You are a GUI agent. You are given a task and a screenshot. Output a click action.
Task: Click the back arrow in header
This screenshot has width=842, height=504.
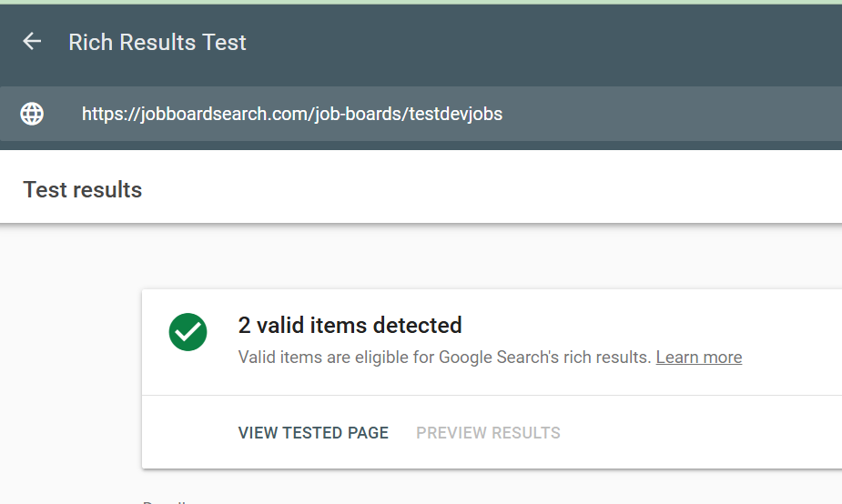click(32, 42)
